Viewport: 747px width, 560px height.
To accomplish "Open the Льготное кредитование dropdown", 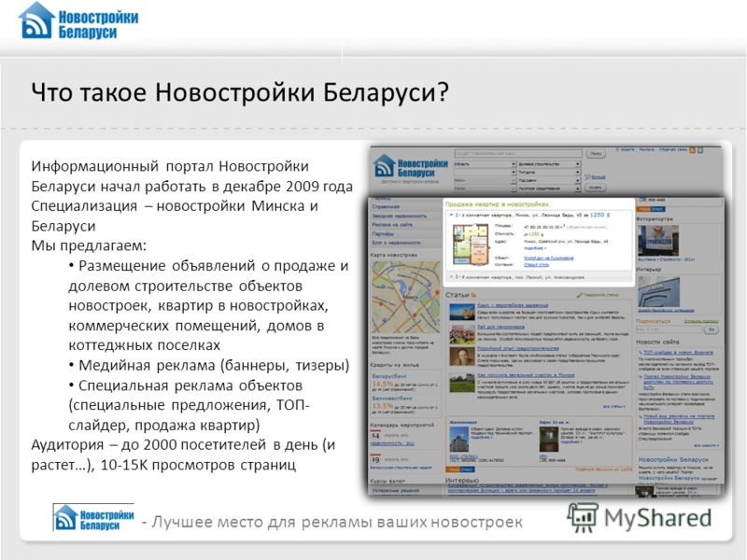I will coord(549,189).
